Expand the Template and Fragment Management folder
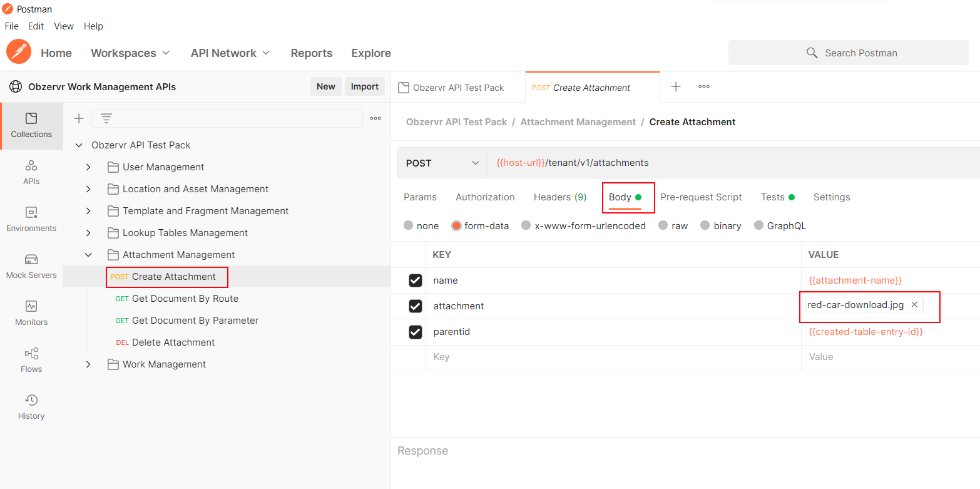 click(x=88, y=211)
